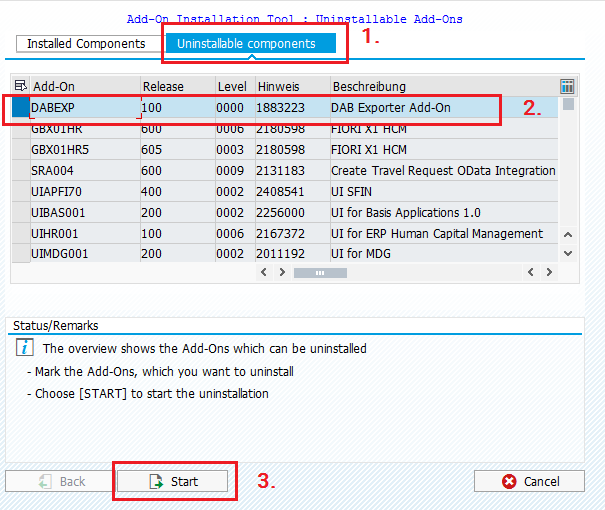Click the Hinweis column header
Viewport: 605px width, 510px height.
click(x=290, y=86)
